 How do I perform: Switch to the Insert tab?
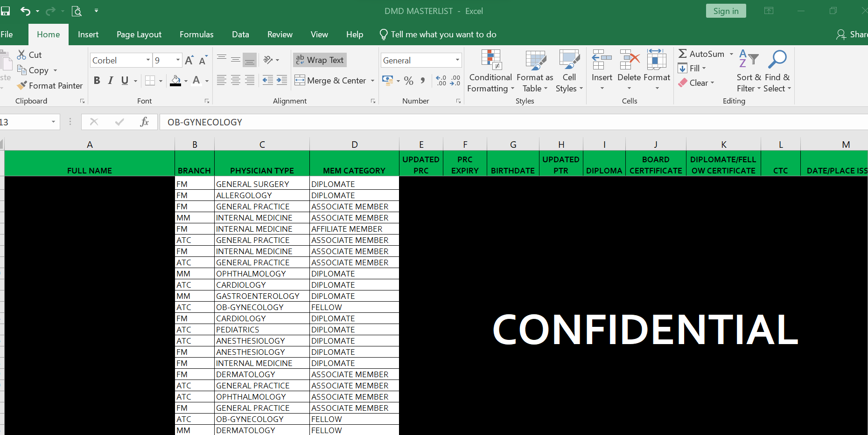[x=88, y=35]
